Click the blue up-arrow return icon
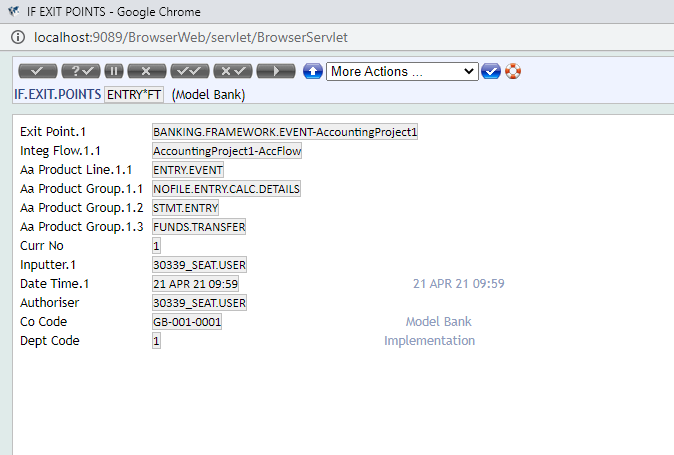This screenshot has width=674, height=455. [x=312, y=71]
